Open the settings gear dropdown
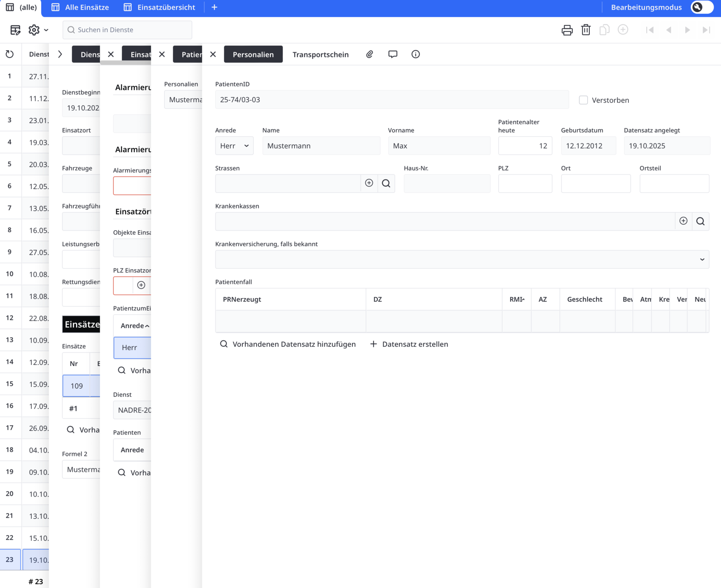This screenshot has width=721, height=588. (x=38, y=30)
